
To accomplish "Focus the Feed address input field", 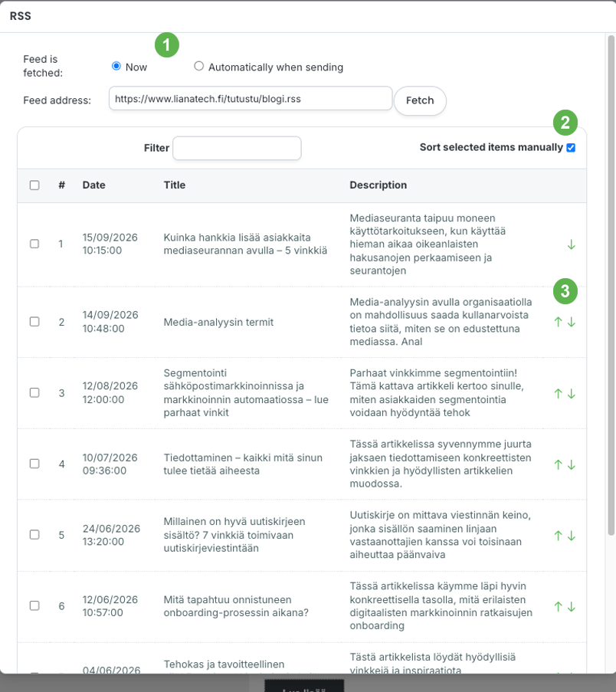I will click(251, 98).
